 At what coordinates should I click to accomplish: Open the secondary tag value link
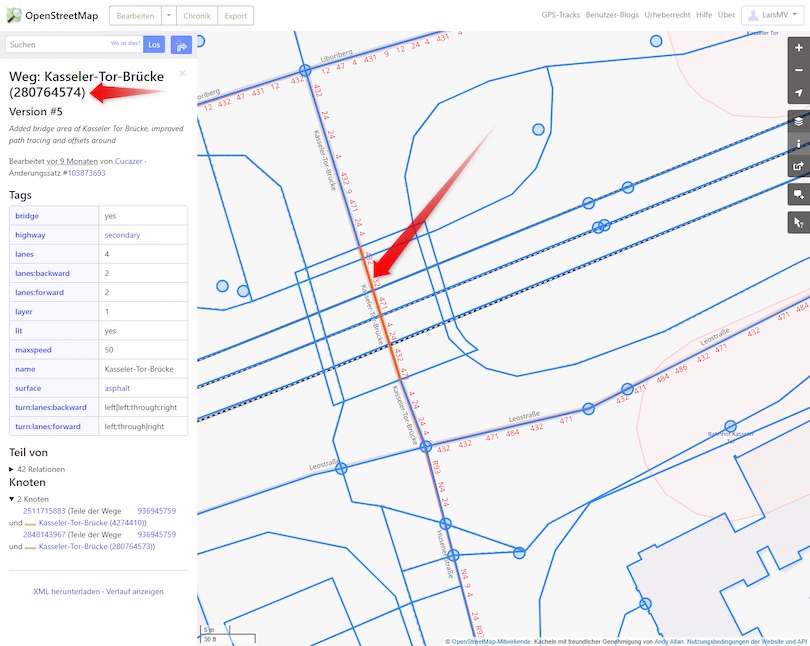point(122,235)
